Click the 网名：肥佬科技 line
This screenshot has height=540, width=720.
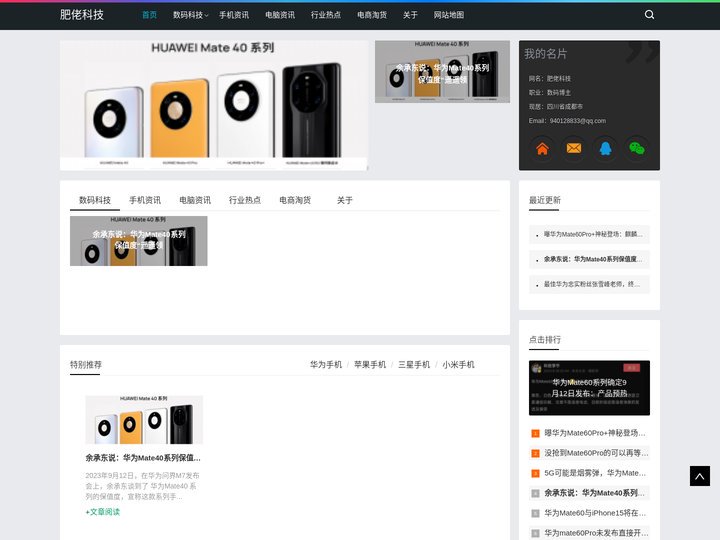(550, 79)
